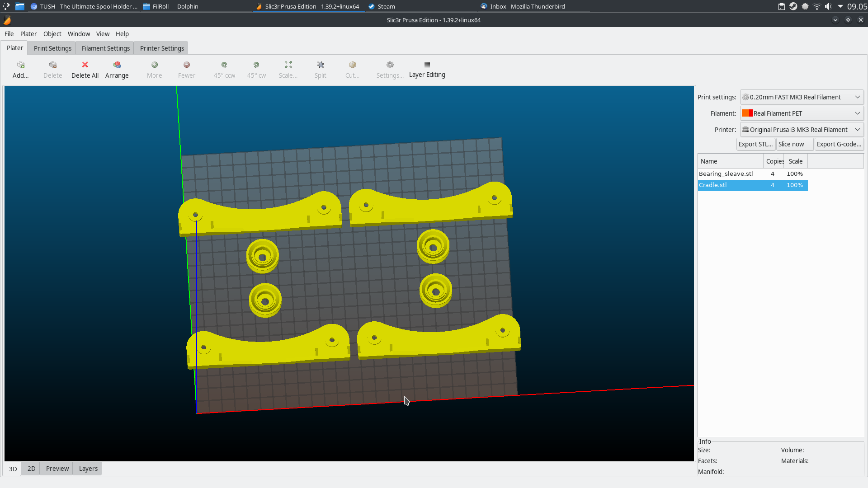
Task: Click the Split object icon
Action: pyautogui.click(x=321, y=65)
